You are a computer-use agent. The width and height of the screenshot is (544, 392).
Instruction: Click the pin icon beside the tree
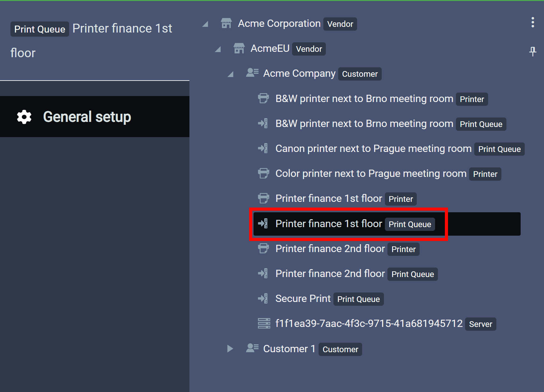pos(533,51)
